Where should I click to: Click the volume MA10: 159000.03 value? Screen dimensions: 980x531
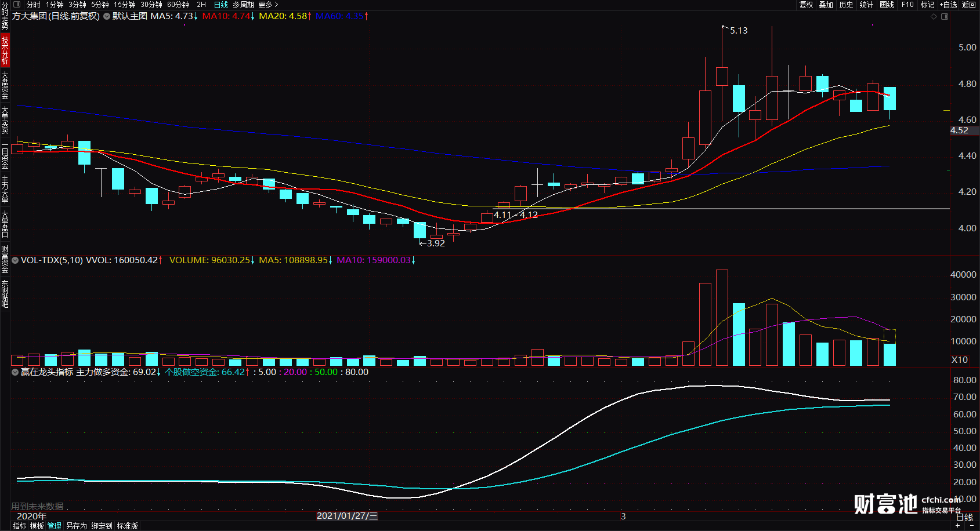coord(376,260)
